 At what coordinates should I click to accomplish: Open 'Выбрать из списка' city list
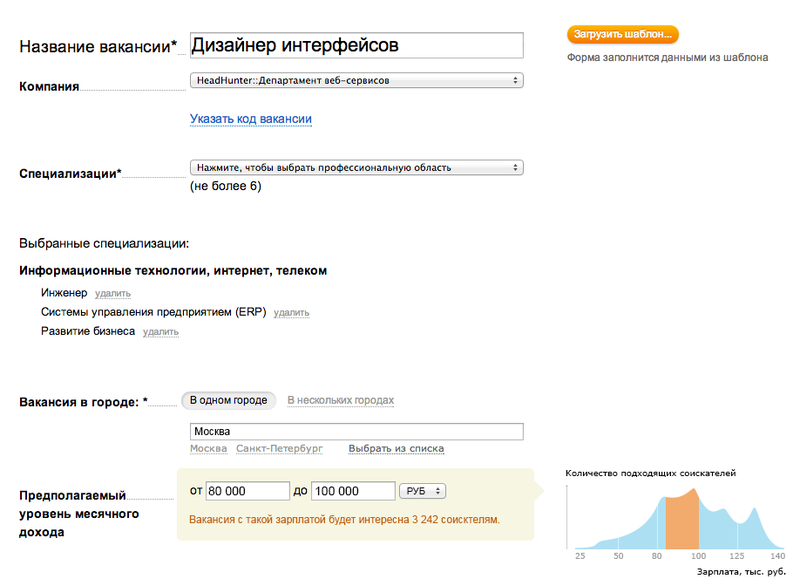[396, 448]
